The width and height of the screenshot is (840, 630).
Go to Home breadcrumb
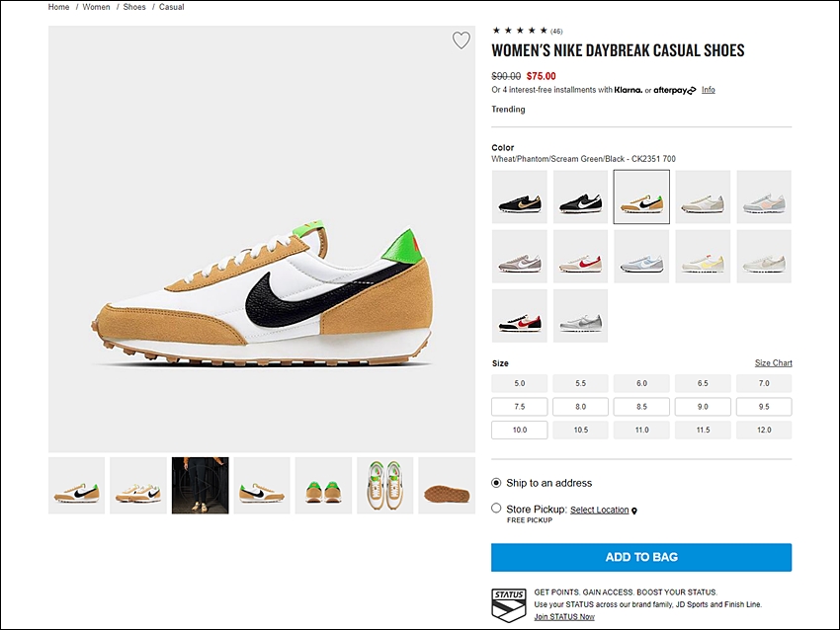58,7
